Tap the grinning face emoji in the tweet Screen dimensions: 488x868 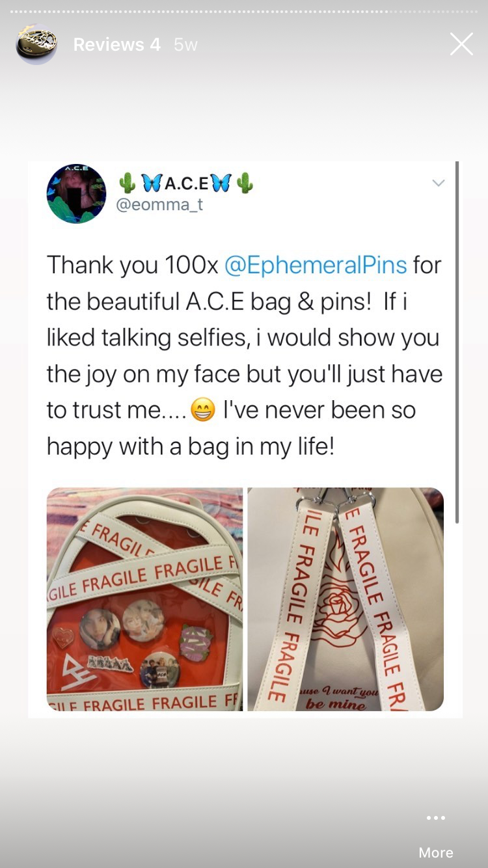point(202,410)
